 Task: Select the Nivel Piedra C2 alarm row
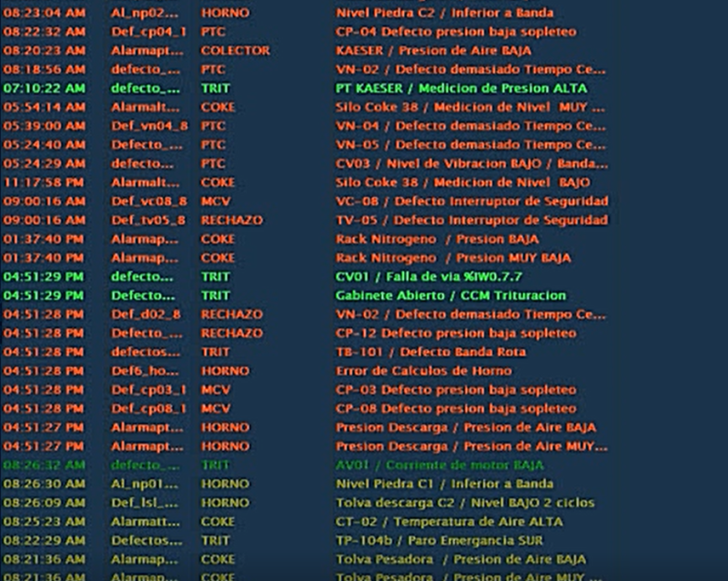point(444,13)
